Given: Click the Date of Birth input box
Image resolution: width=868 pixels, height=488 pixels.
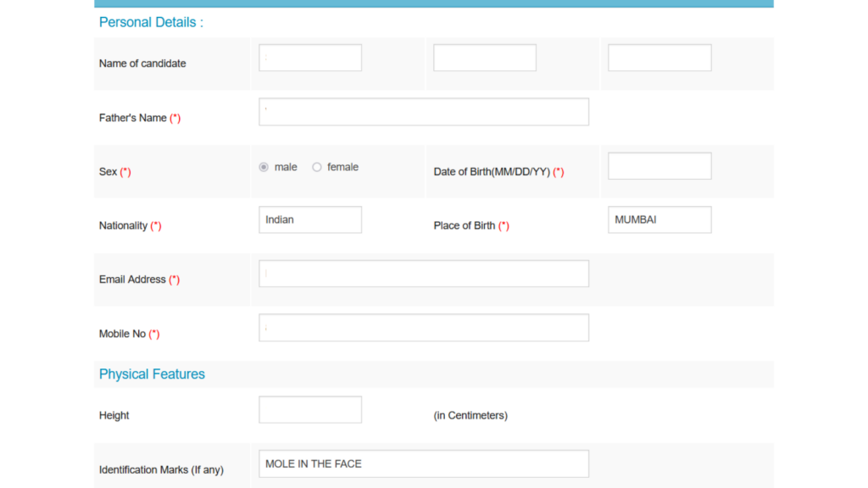Looking at the screenshot, I should click(x=659, y=166).
